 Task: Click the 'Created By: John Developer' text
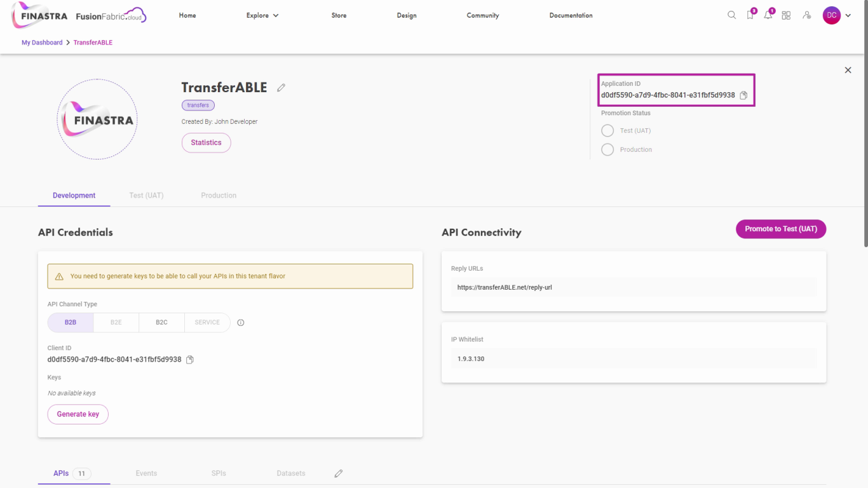(x=220, y=122)
